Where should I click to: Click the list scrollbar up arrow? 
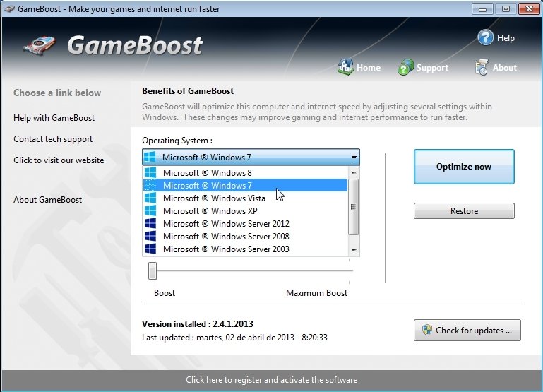tap(354, 172)
